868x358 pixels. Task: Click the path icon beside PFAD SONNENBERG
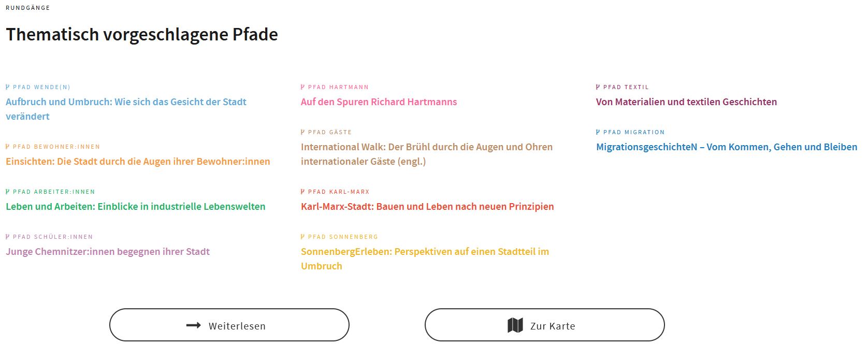pyautogui.click(x=303, y=237)
